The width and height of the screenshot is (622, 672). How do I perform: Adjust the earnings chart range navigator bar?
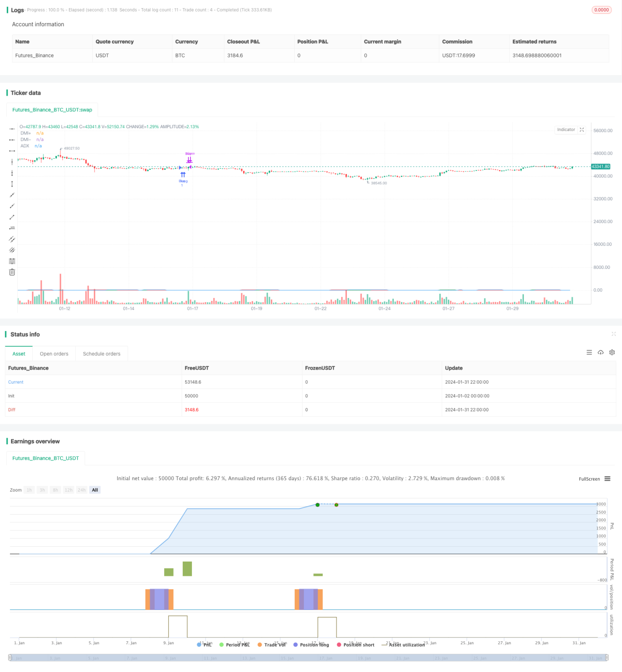pos(308,658)
